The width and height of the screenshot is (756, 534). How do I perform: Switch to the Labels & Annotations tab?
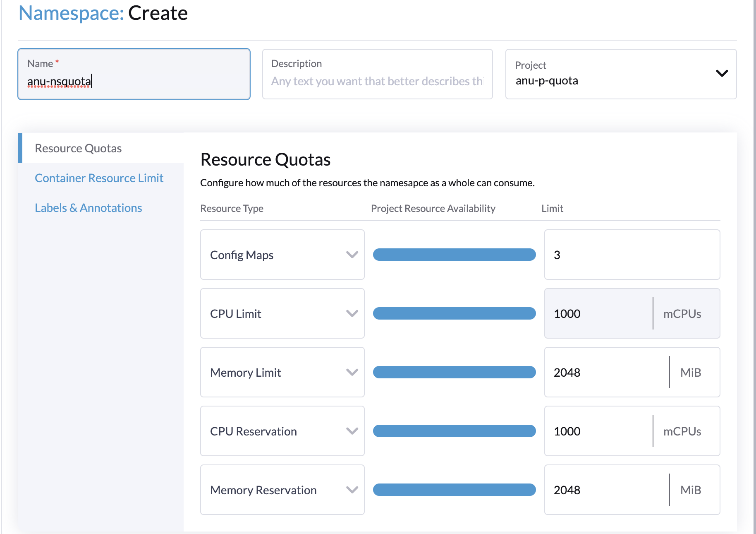pyautogui.click(x=88, y=207)
